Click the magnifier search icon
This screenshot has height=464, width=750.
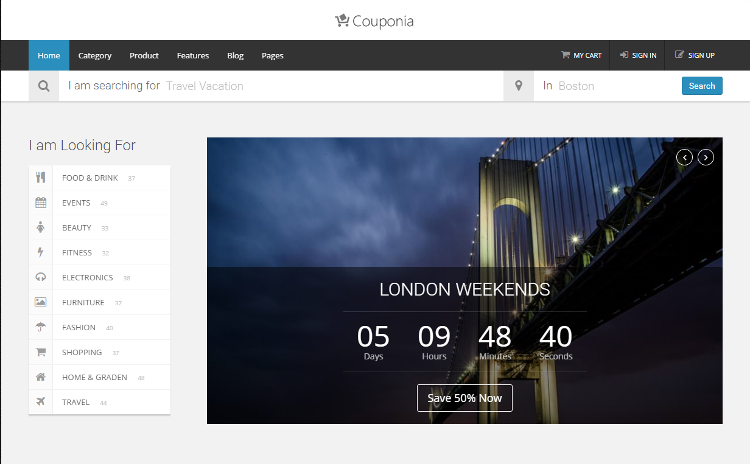tap(44, 86)
